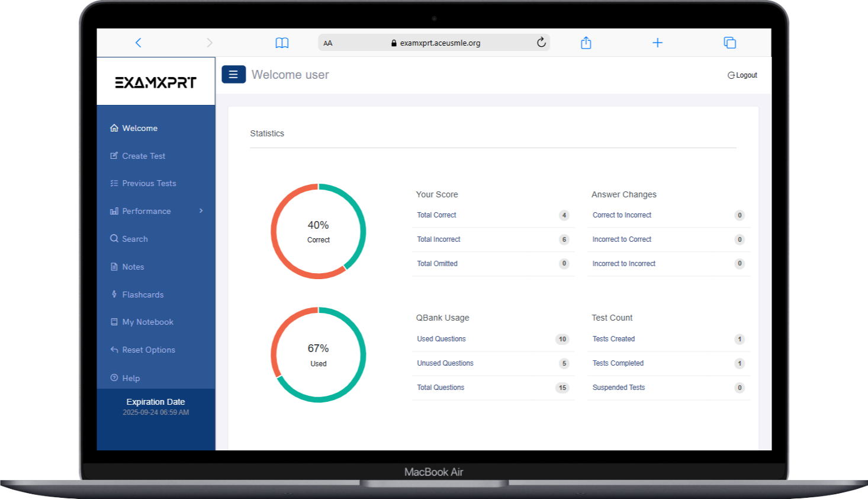Image resolution: width=868 pixels, height=499 pixels.
Task: Click the examxprt.aceusmle.org address bar
Action: pos(439,43)
